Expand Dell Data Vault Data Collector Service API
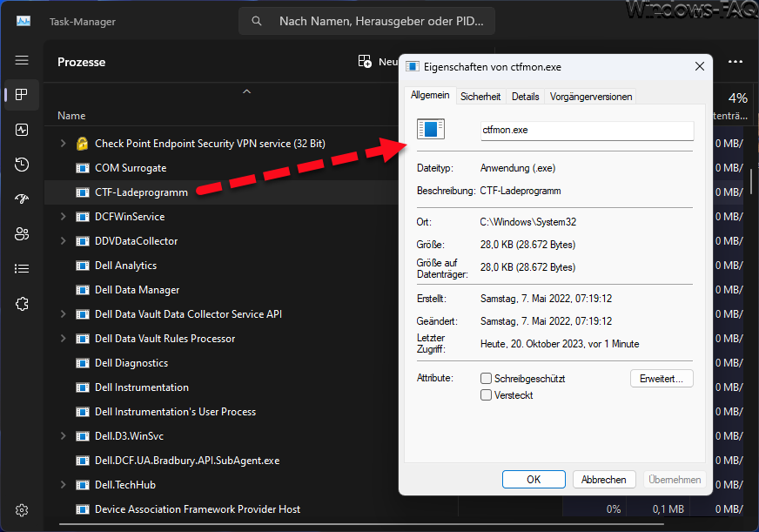Viewport: 759px width, 532px height. (x=63, y=313)
